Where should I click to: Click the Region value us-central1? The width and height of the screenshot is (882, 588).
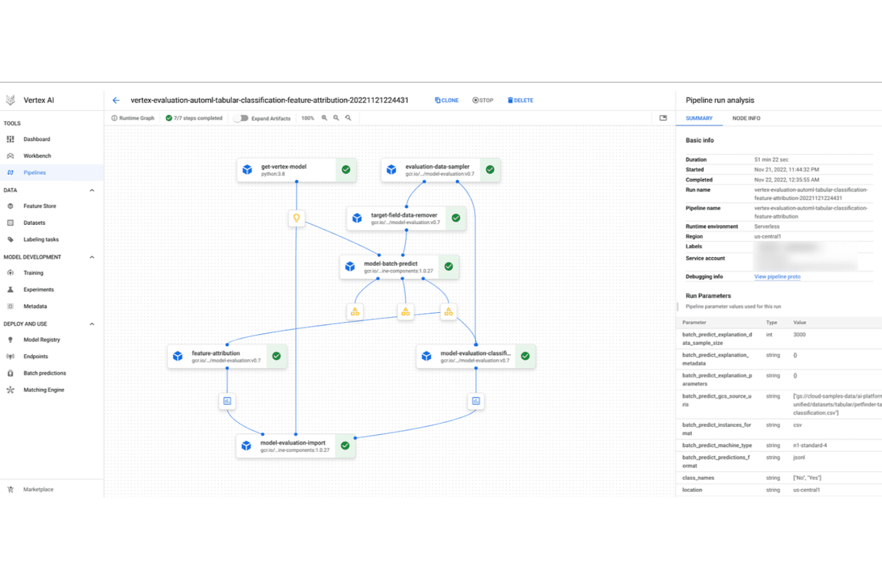(x=768, y=237)
